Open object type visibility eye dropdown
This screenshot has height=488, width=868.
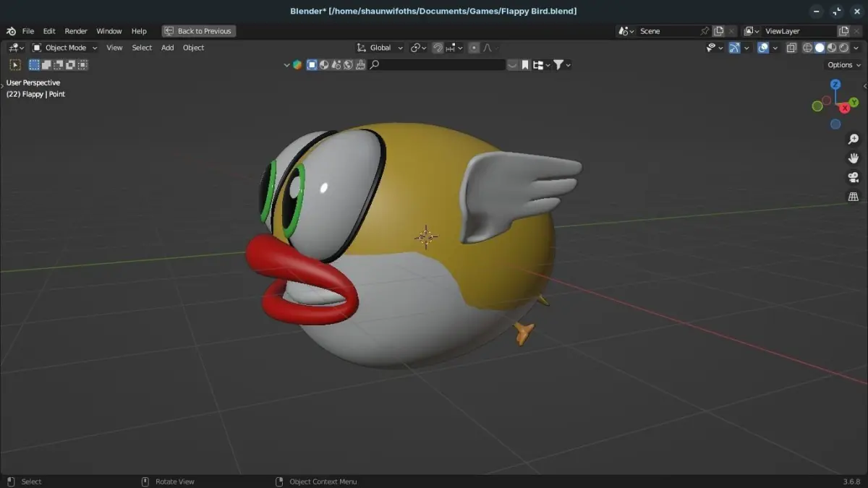click(x=715, y=48)
